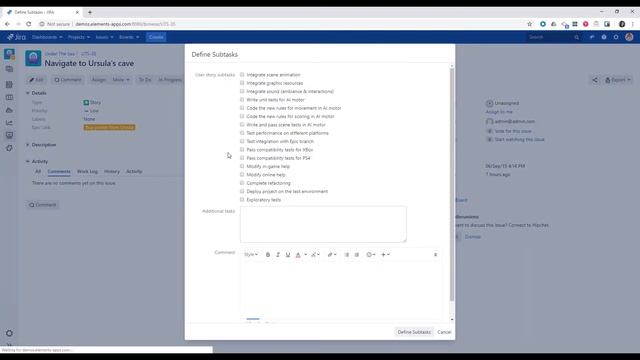Click the dialog scrollbar down arrow
The image size is (640, 360).
(452, 319)
